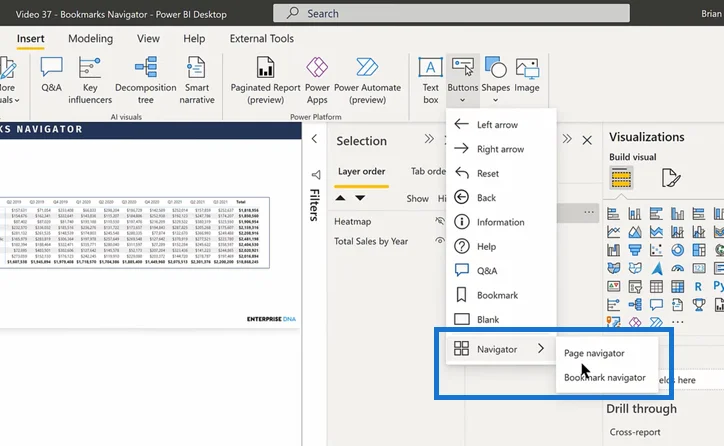Get more visuals via ellipsis icon

click(677, 322)
